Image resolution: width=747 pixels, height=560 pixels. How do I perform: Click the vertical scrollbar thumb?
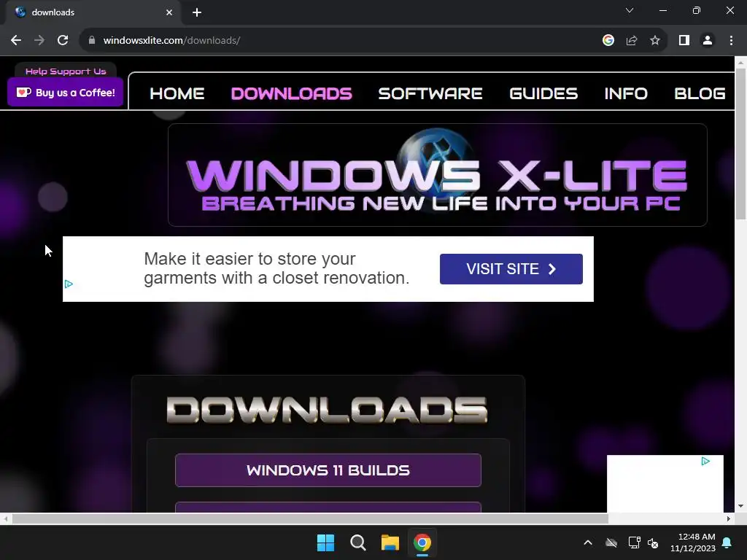pos(740,144)
